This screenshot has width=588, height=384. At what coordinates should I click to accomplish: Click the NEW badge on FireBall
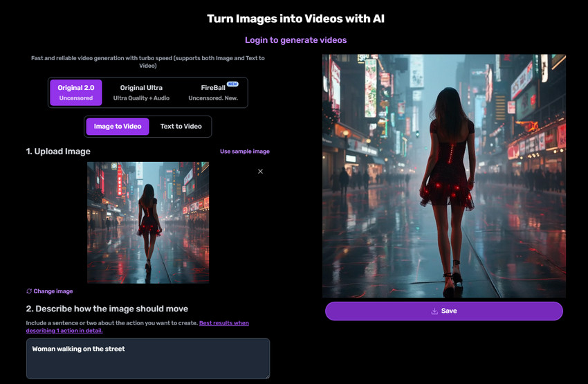(x=232, y=84)
